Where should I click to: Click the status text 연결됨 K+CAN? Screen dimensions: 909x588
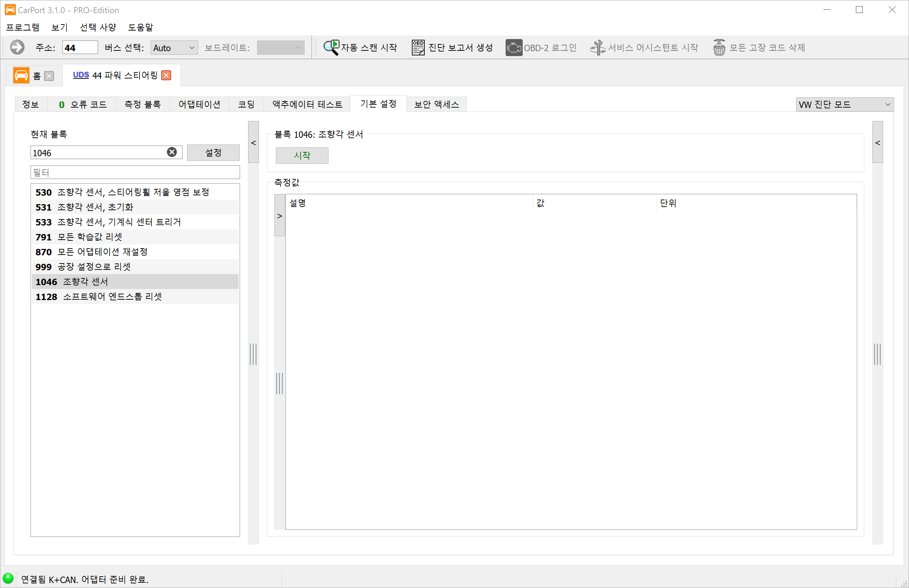85,579
